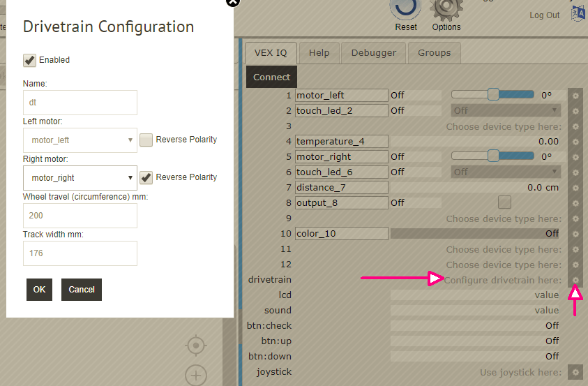
Task: Open the Options gear icon
Action: pos(446,10)
